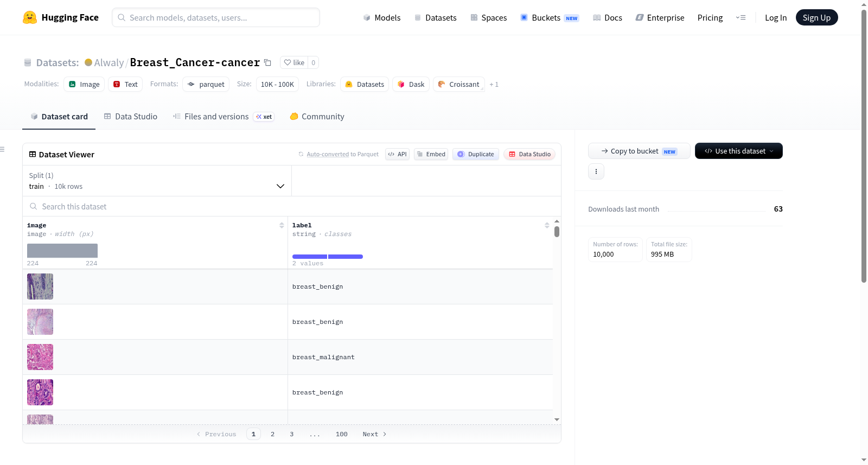
Task: Sort the label column using sort arrows
Action: (x=547, y=225)
